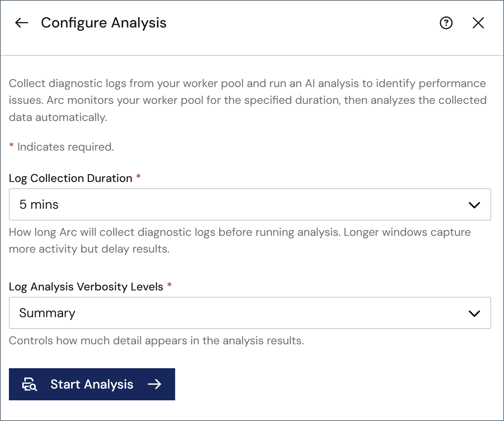Click the right arrow inside Start Analysis button
Image resolution: width=504 pixels, height=421 pixels.
coord(154,384)
